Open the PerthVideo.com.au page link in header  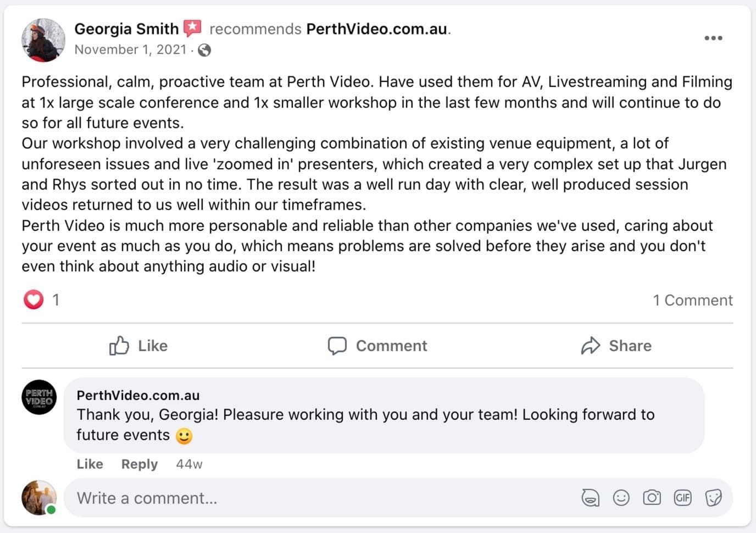[x=376, y=29]
